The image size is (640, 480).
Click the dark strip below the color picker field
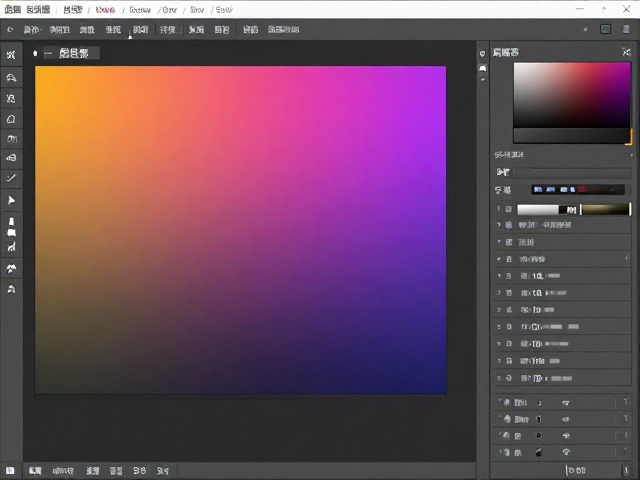tap(571, 136)
